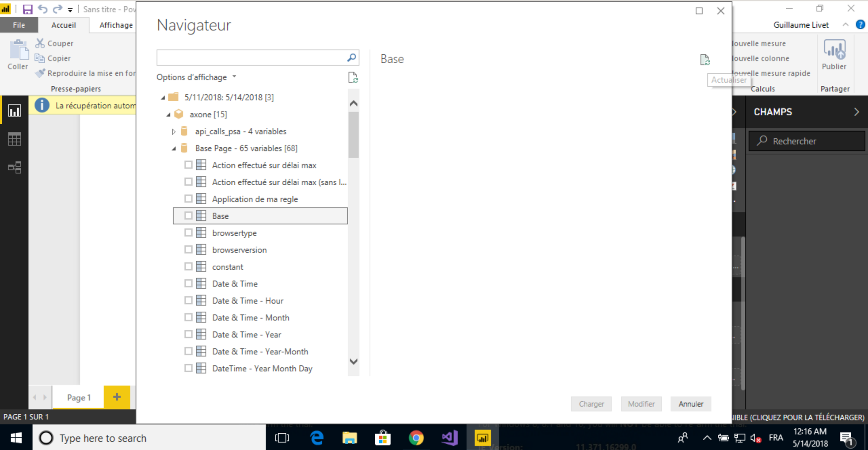The image size is (868, 450).
Task: Enable the Date & Time - Hour checkbox
Action: (x=189, y=300)
